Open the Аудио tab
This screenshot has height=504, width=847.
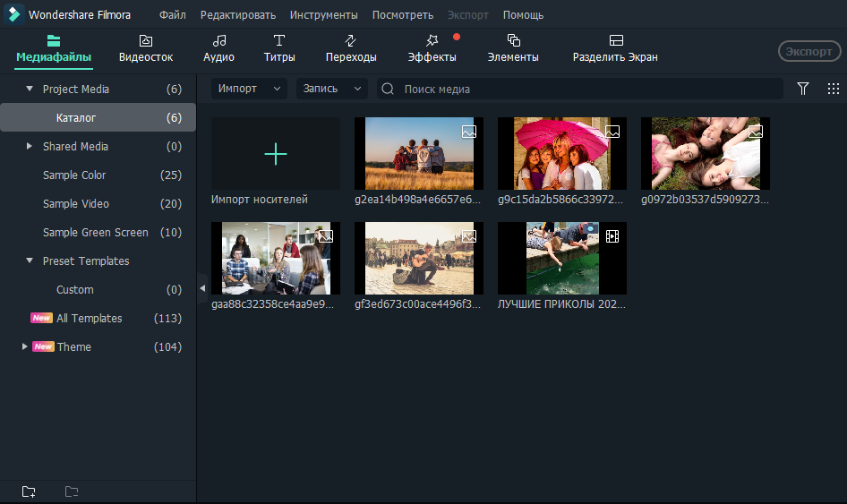click(x=218, y=50)
